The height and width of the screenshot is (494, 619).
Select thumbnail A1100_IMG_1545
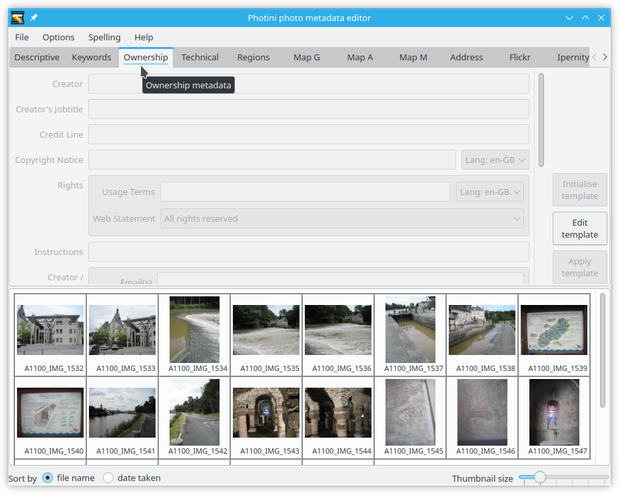410,417
